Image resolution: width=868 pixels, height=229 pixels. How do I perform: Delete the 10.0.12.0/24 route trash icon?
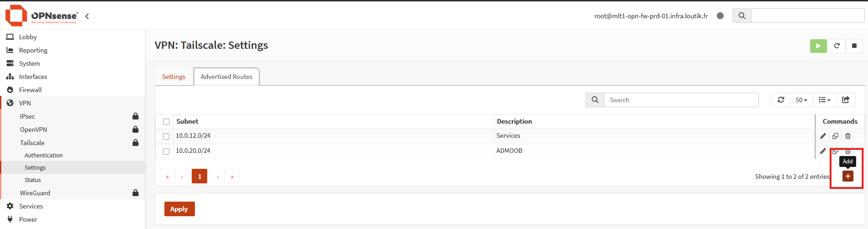(x=848, y=136)
